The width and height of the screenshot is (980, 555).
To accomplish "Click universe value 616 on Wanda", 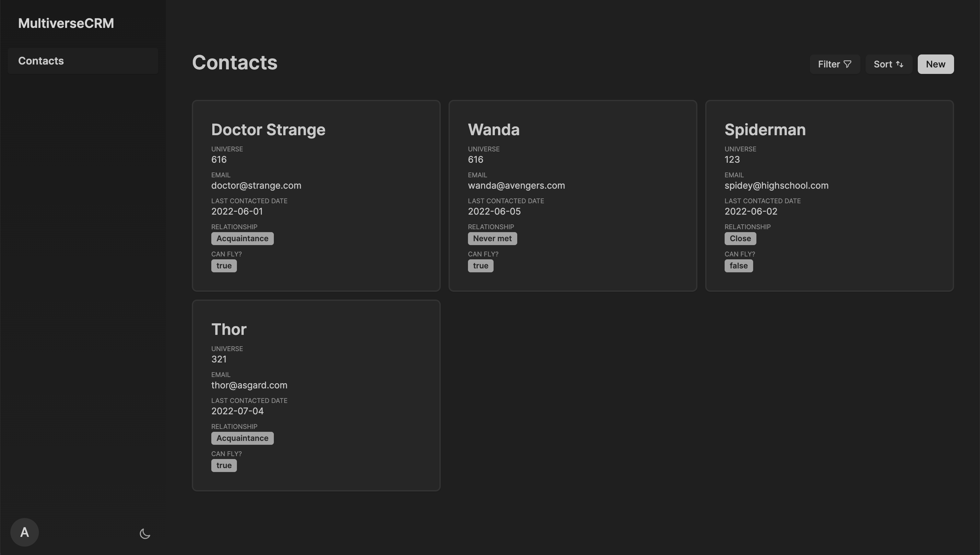I will coord(475,160).
